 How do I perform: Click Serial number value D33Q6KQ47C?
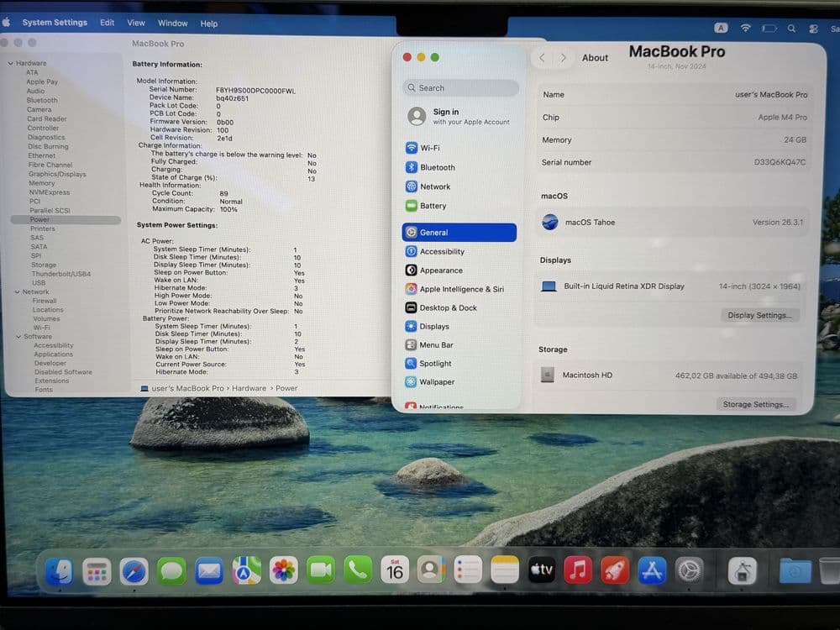[780, 162]
